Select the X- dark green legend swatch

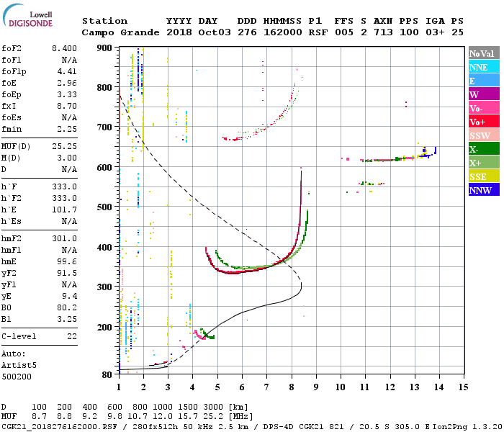(x=484, y=149)
